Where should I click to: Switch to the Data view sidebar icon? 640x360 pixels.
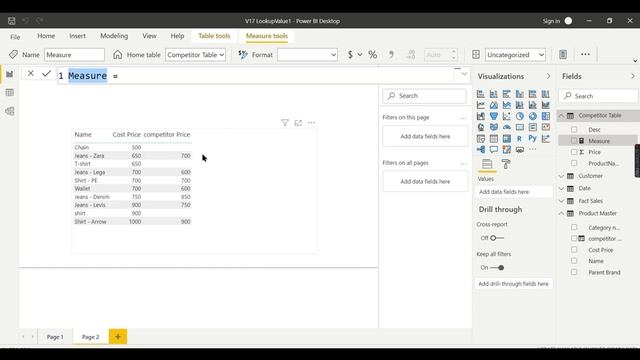pyautogui.click(x=9, y=93)
